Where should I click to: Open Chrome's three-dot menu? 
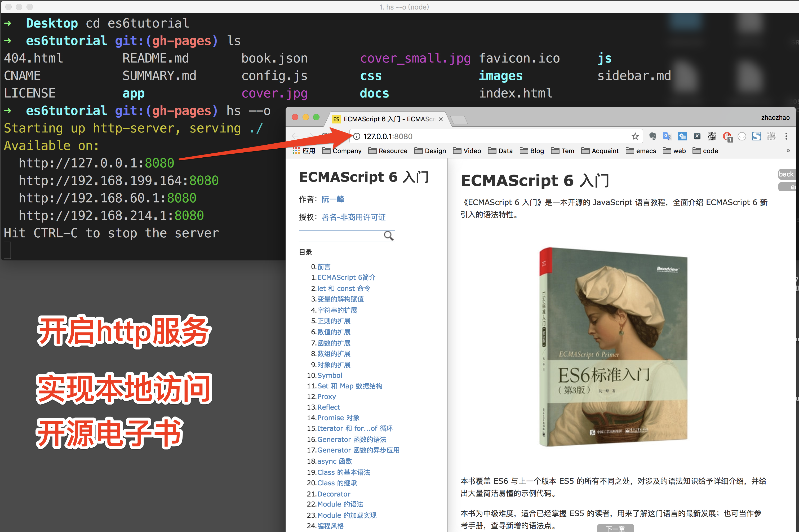point(787,136)
